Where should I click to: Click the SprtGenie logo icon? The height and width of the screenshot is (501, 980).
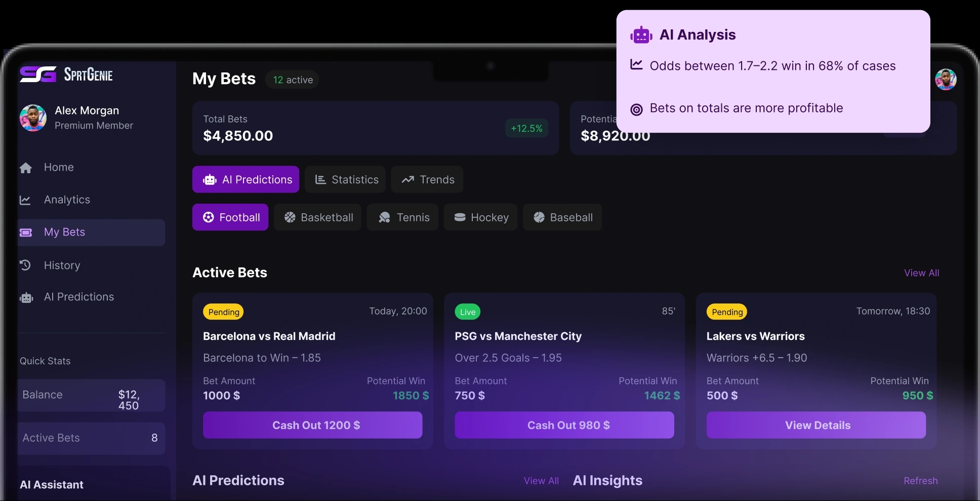tap(38, 74)
